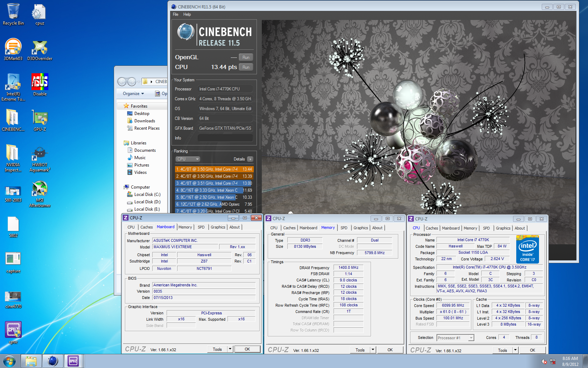Launch the HWBOT Aquamark3 shortcut
This screenshot has height=368, width=588.
[40, 158]
